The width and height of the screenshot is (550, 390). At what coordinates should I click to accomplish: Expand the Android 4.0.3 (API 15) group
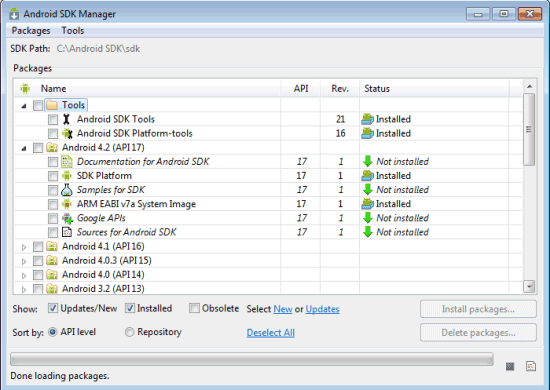(x=24, y=261)
